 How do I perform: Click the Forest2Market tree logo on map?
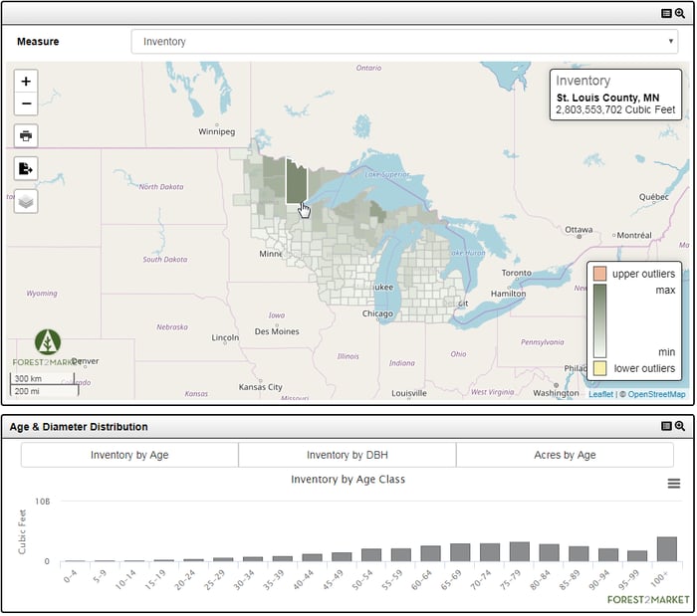[48, 342]
